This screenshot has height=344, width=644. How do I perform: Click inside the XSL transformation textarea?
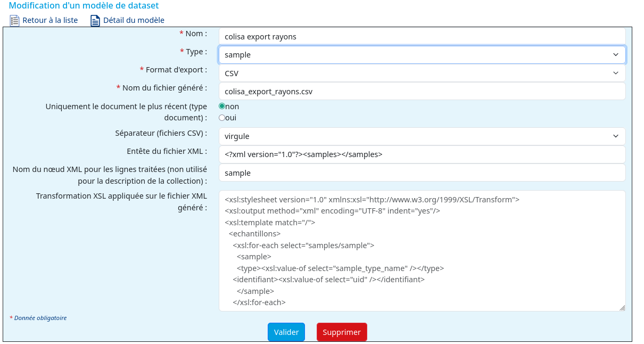422,251
